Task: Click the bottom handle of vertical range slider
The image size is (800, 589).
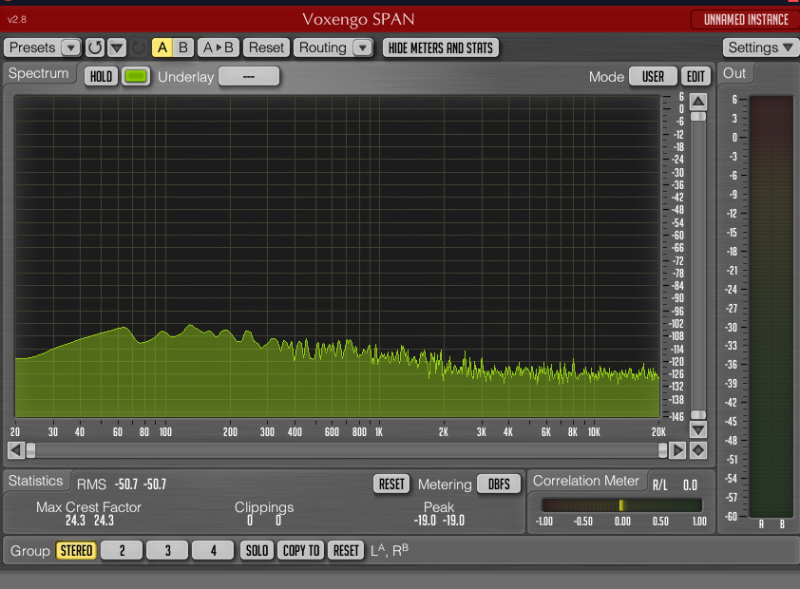Action: click(x=698, y=414)
